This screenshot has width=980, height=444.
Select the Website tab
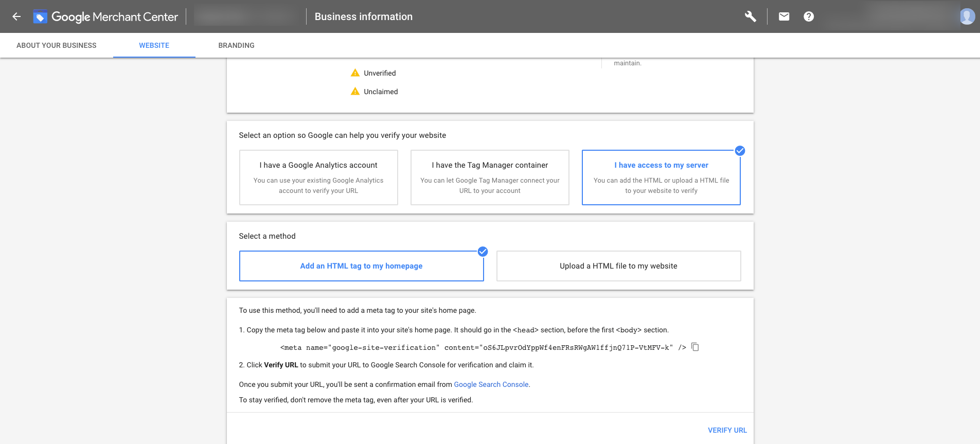pos(154,45)
